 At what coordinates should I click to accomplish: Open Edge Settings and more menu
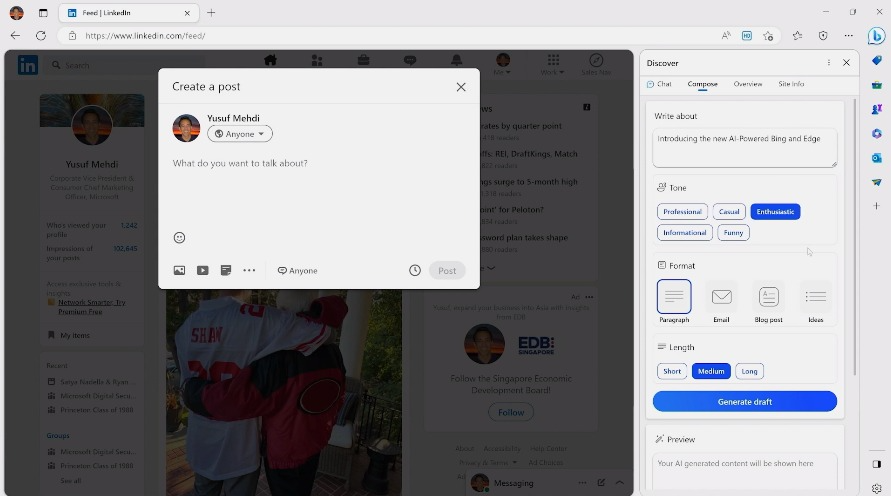848,35
